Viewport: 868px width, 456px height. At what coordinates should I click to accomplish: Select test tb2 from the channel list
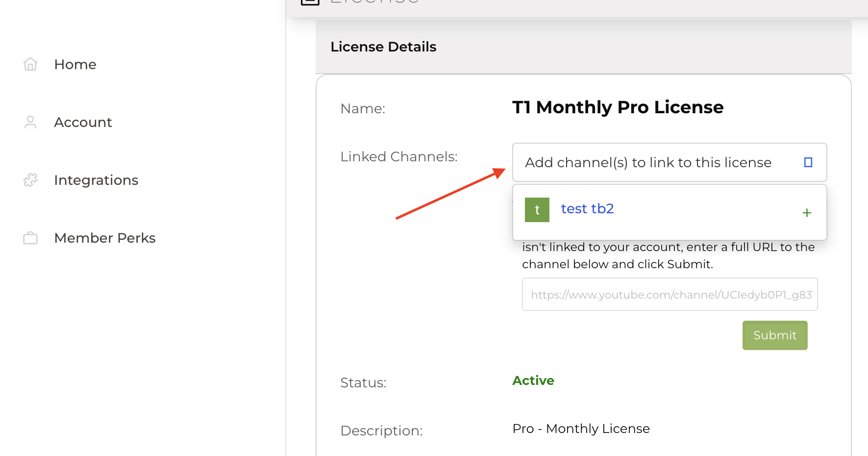[587, 209]
